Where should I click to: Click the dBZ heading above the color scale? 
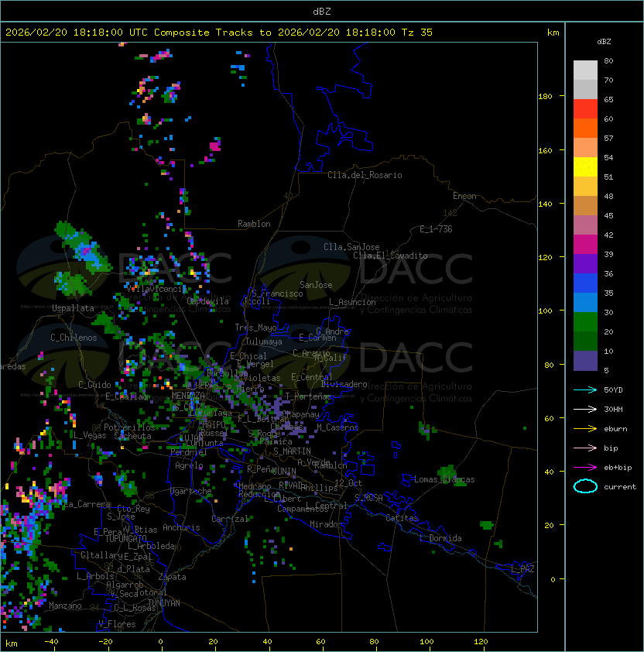pyautogui.click(x=604, y=42)
